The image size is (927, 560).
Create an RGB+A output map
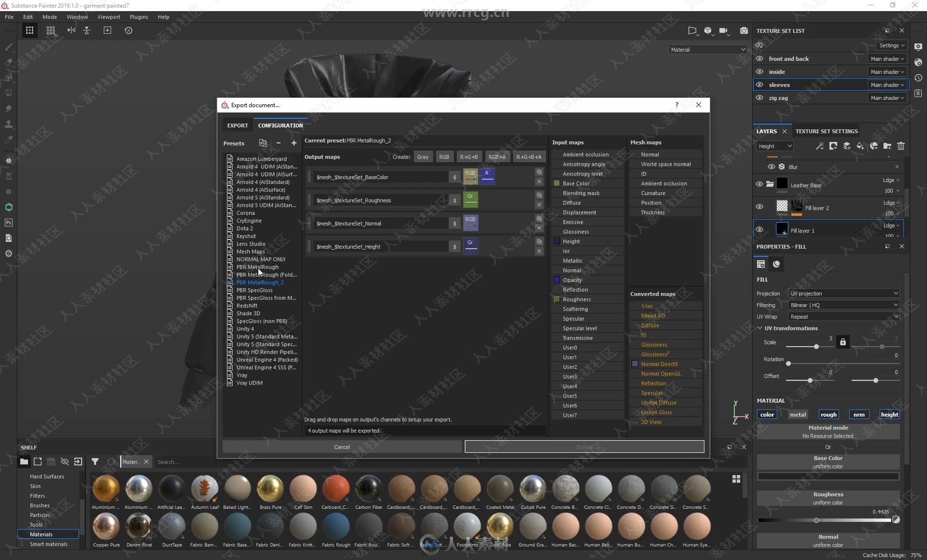497,157
